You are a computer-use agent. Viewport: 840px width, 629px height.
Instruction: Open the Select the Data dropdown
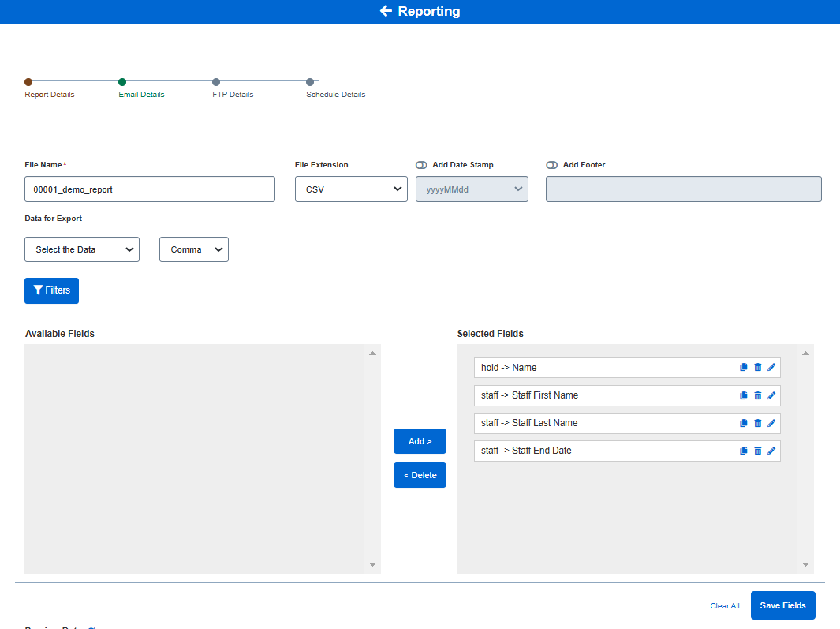tap(82, 249)
